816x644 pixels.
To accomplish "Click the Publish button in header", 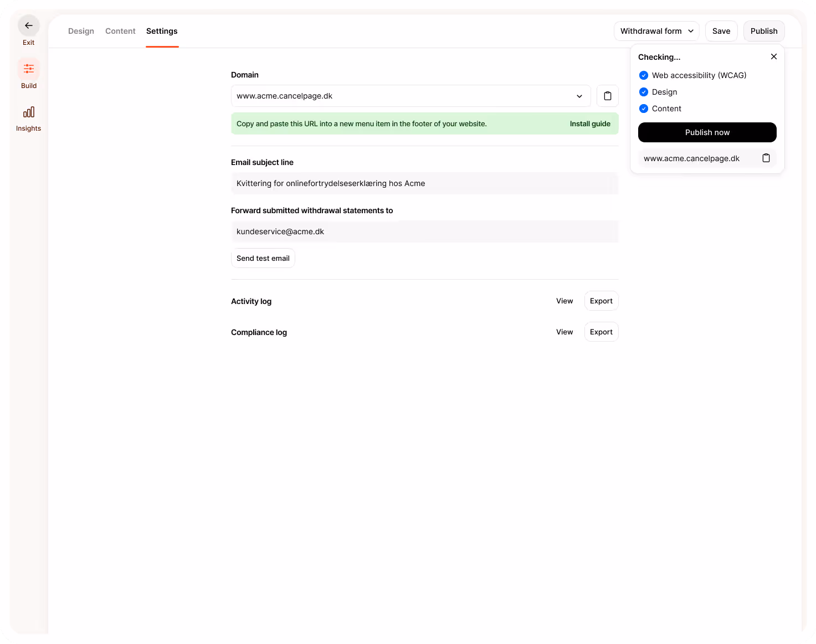I will 764,31.
